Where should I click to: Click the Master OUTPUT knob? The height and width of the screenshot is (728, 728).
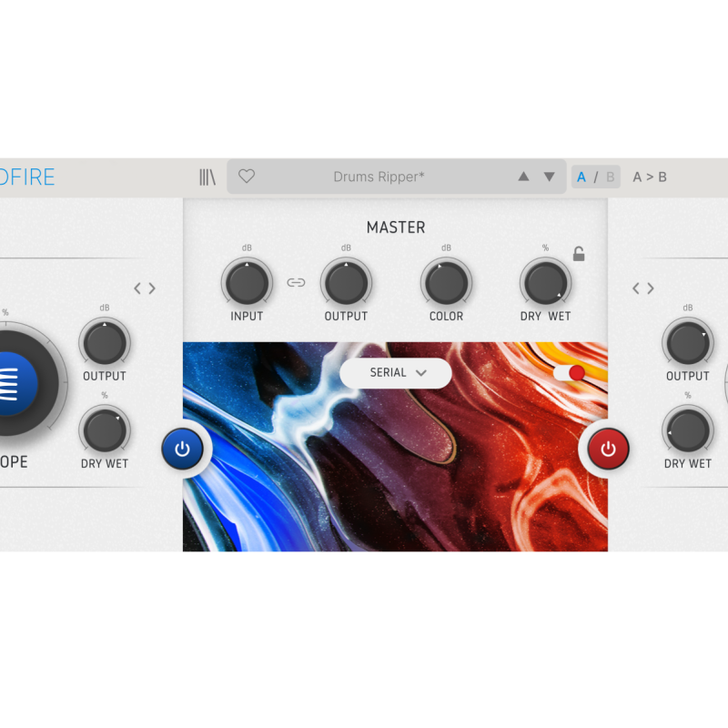click(346, 283)
